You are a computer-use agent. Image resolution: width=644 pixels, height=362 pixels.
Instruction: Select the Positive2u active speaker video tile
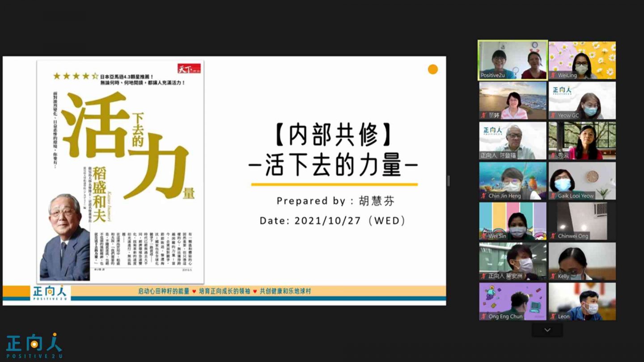click(513, 60)
